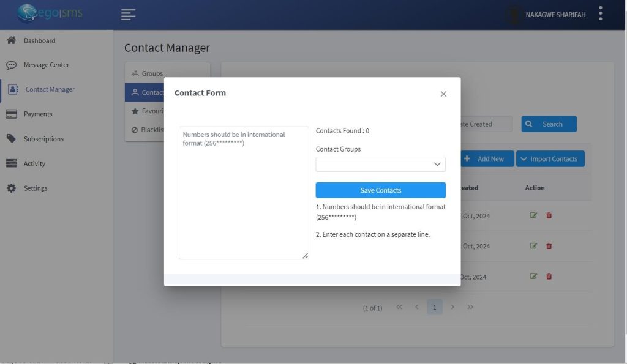The width and height of the screenshot is (627, 364).
Task: Expand the Contact Groups dropdown
Action: [380, 164]
